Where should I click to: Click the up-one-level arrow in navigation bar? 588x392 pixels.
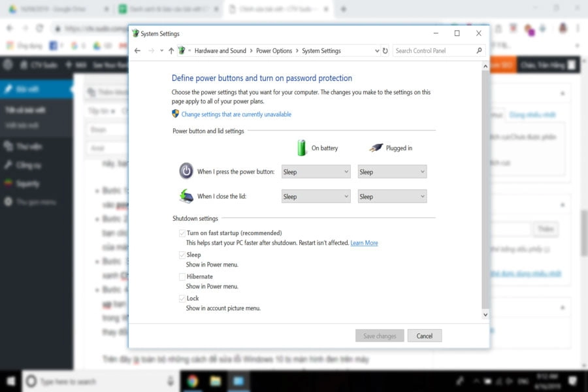171,50
